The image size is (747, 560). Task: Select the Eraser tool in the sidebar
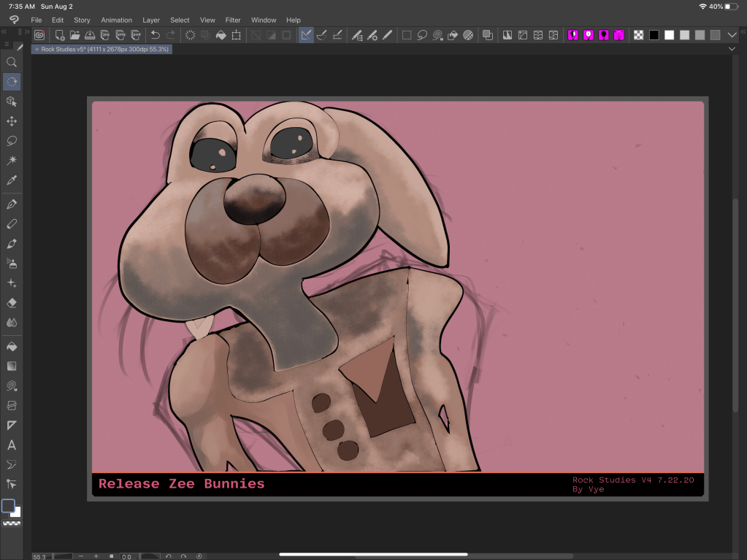coord(12,302)
